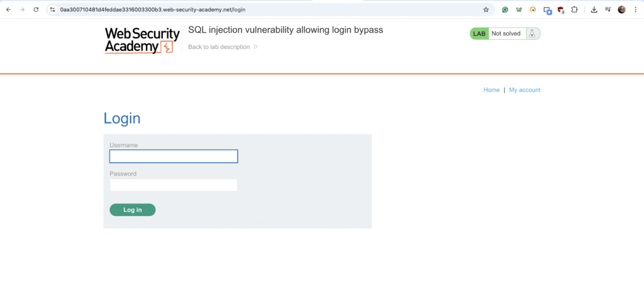Open the media controls playlist icon
This screenshot has height=294, width=644.
[608, 9]
